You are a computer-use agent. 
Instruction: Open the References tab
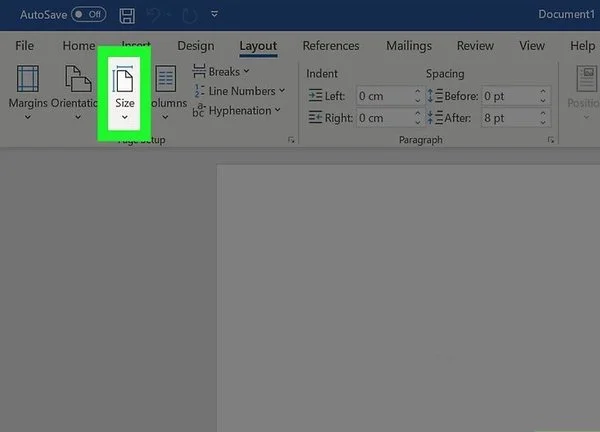pos(331,46)
